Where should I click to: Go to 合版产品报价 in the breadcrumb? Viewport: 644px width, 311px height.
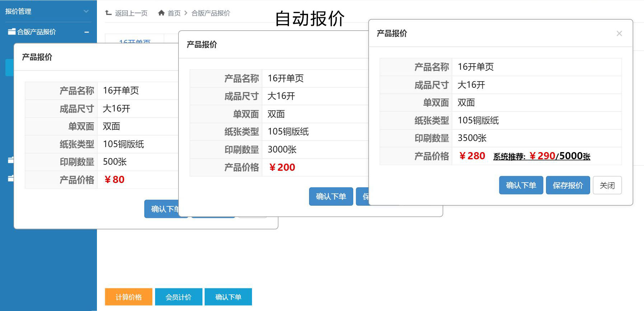click(x=211, y=13)
